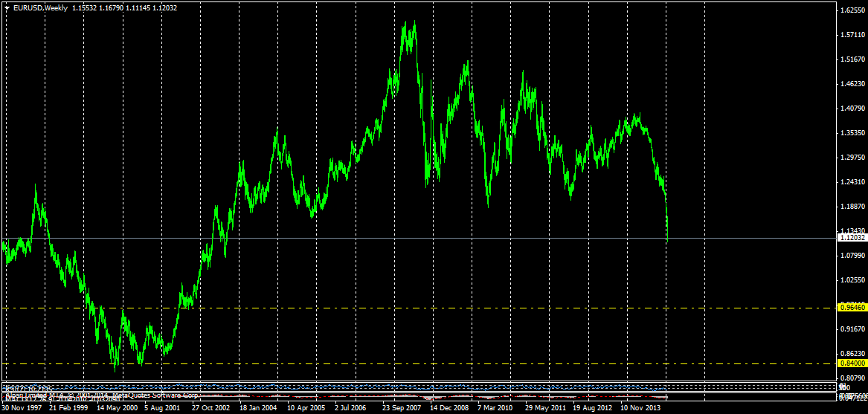The height and width of the screenshot is (414, 868).
Task: Click the 21 Feb 1999 date label
Action: pyautogui.click(x=68, y=408)
